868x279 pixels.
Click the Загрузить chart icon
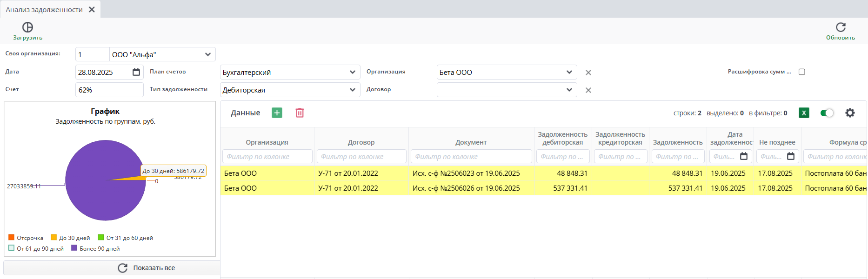pos(27,27)
